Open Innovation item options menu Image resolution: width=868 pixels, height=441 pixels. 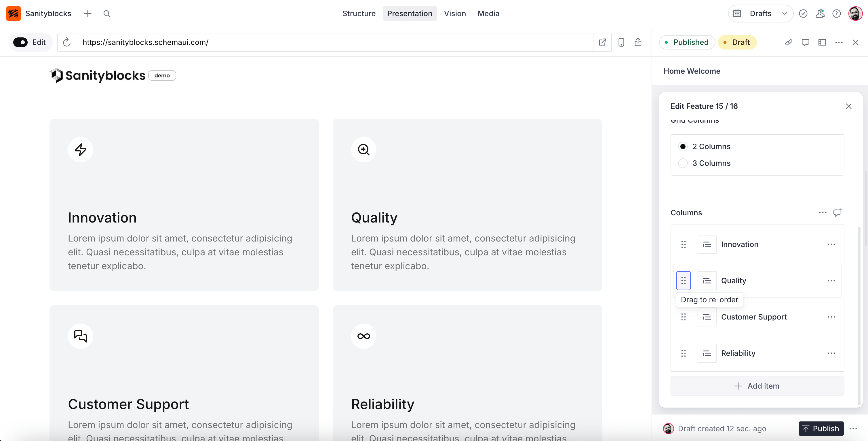tap(831, 244)
